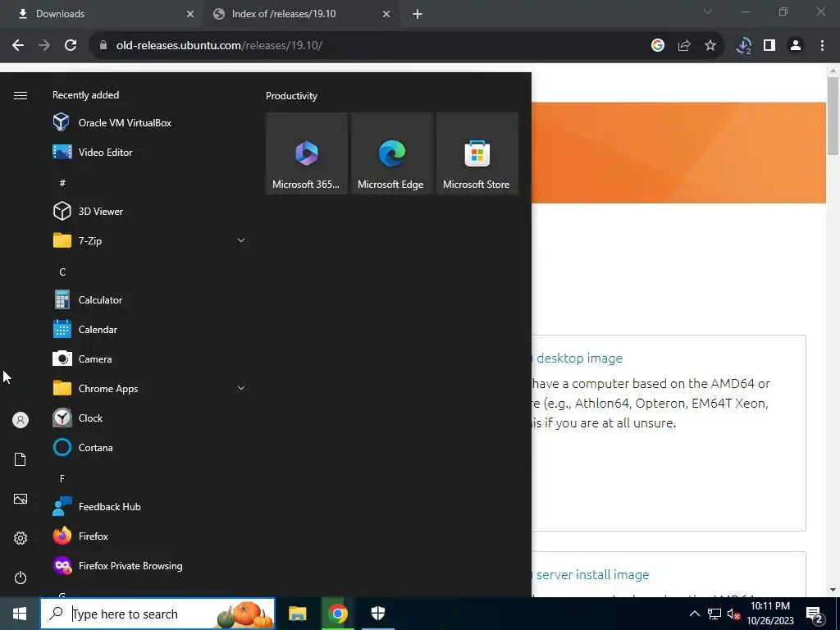Screen dimensions: 840x630
Task: Open Chrome three-dot menu
Action: click(822, 46)
